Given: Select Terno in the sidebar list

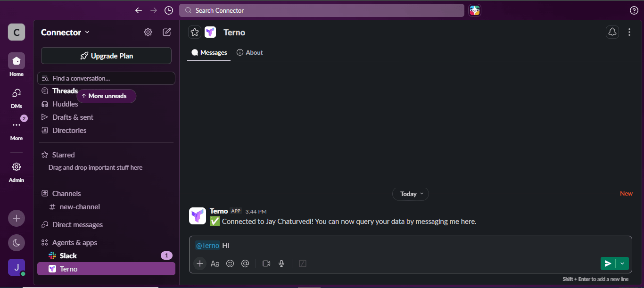Looking at the screenshot, I should (x=106, y=269).
